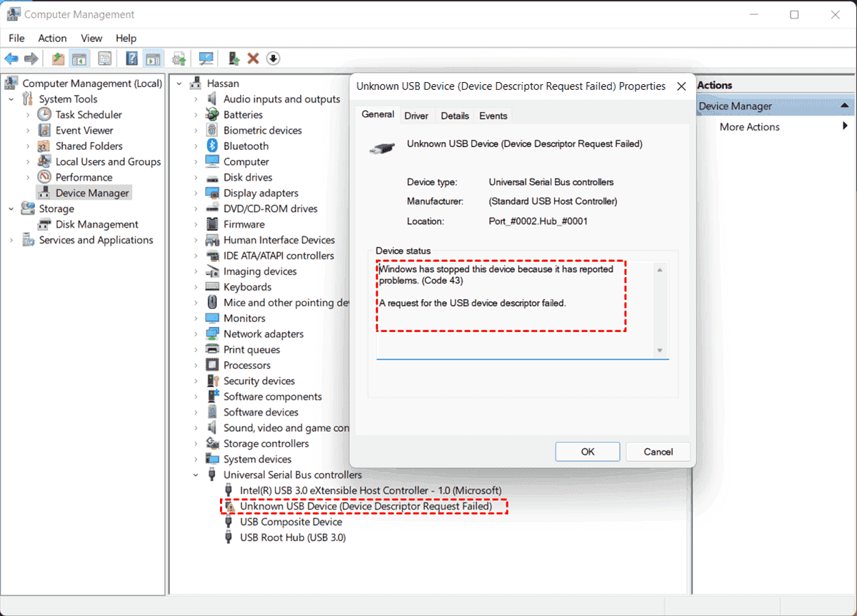Toggle the Show/Hide Action Pane toolbar icon

[x=152, y=59]
